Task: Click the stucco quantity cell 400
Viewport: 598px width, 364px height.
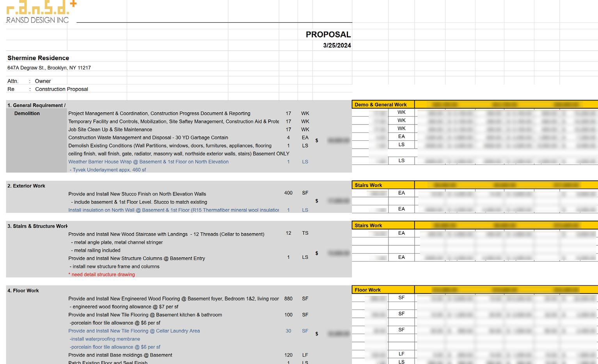Action: (x=288, y=193)
